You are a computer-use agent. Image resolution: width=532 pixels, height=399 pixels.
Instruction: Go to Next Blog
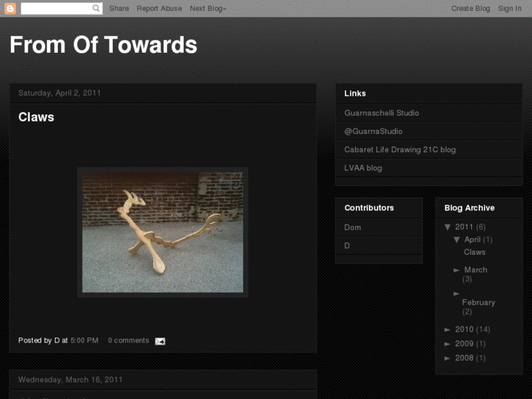tap(208, 9)
